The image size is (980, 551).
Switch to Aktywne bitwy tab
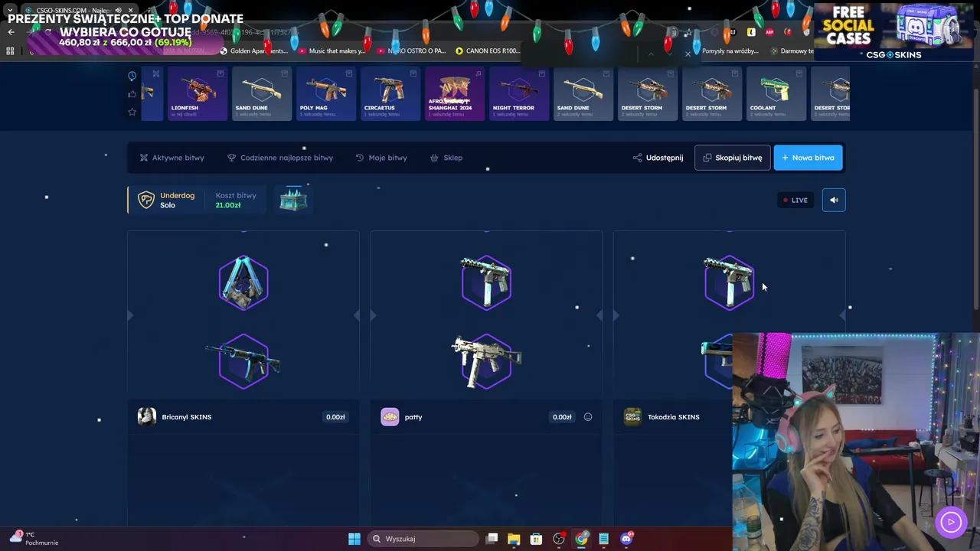(172, 158)
